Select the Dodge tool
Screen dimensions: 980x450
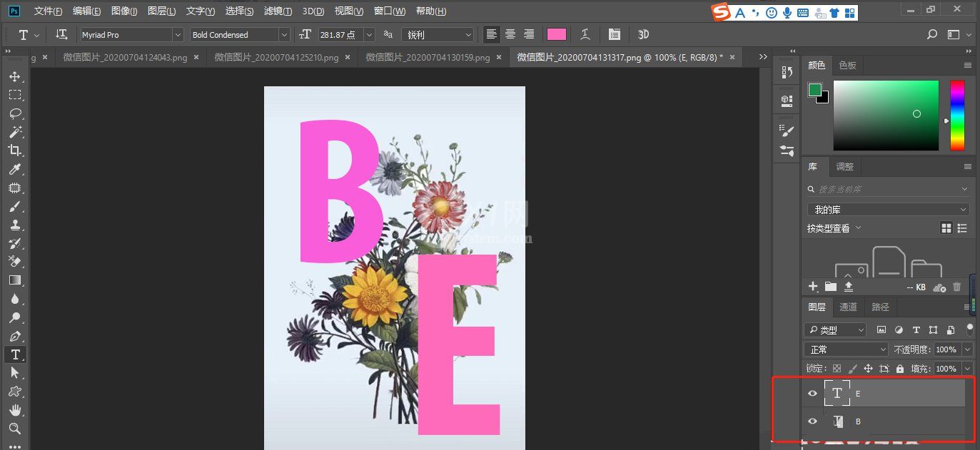click(15, 317)
